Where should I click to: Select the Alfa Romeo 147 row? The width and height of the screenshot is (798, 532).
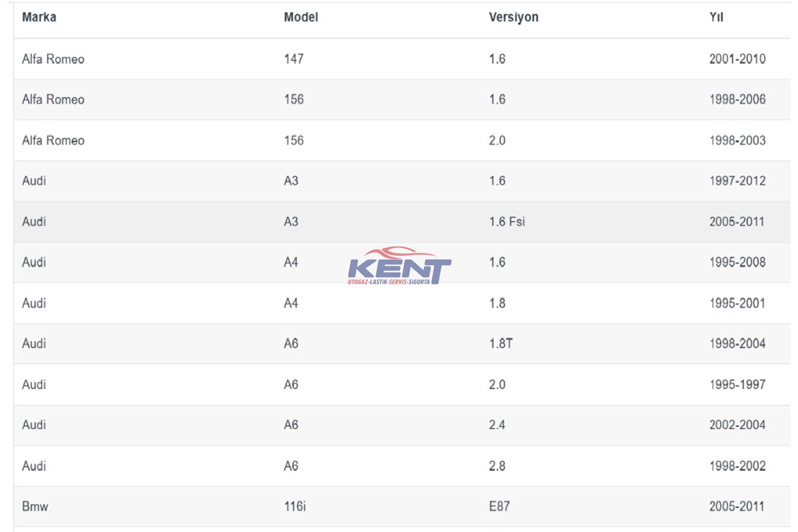tap(402, 59)
